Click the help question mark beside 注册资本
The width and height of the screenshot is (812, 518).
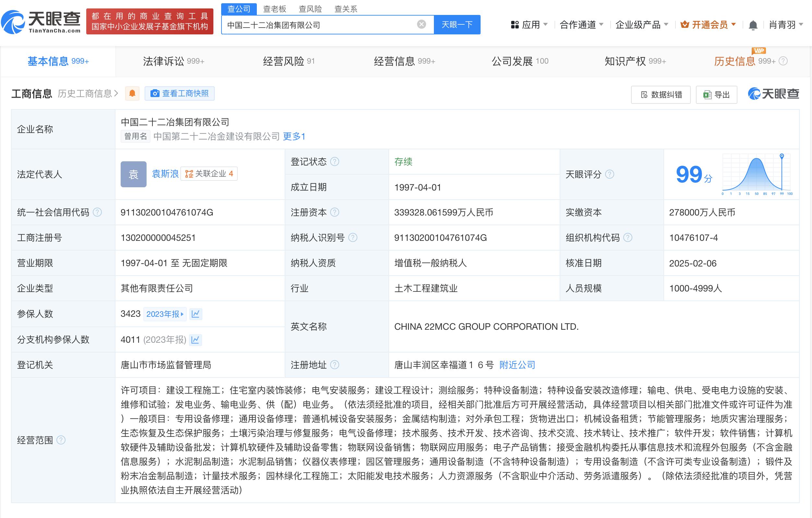pyautogui.click(x=335, y=212)
